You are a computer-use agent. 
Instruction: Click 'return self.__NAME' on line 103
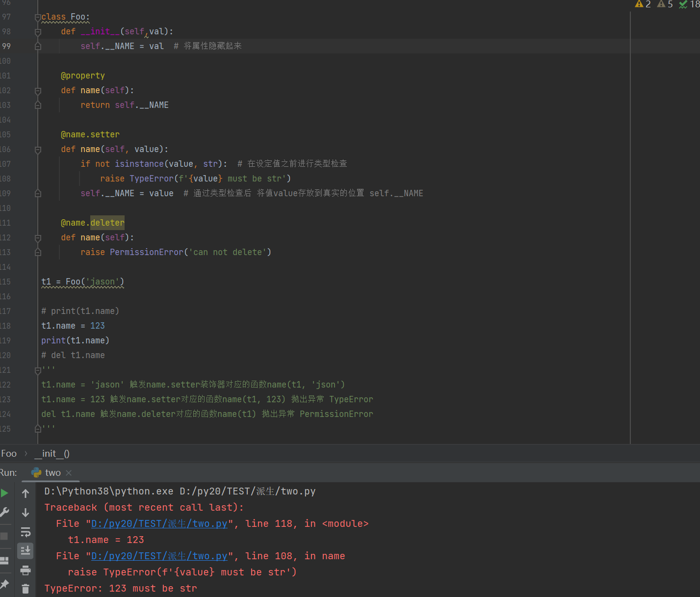125,105
